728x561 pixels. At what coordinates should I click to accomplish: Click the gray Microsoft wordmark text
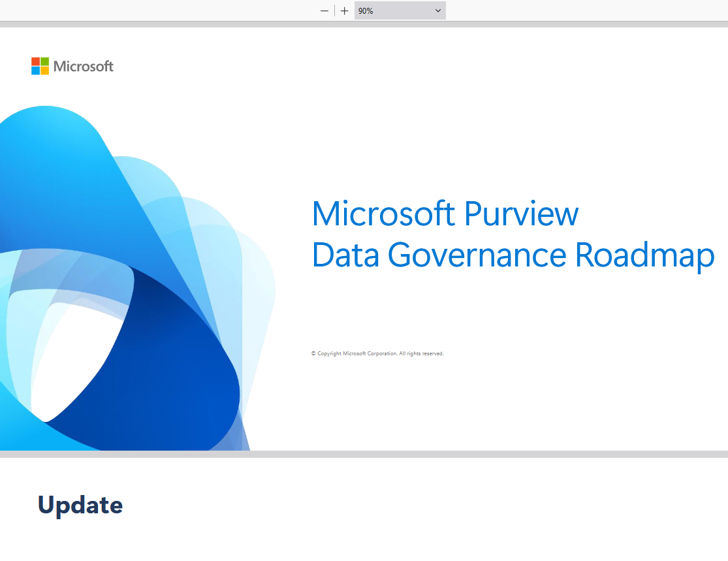(x=83, y=66)
